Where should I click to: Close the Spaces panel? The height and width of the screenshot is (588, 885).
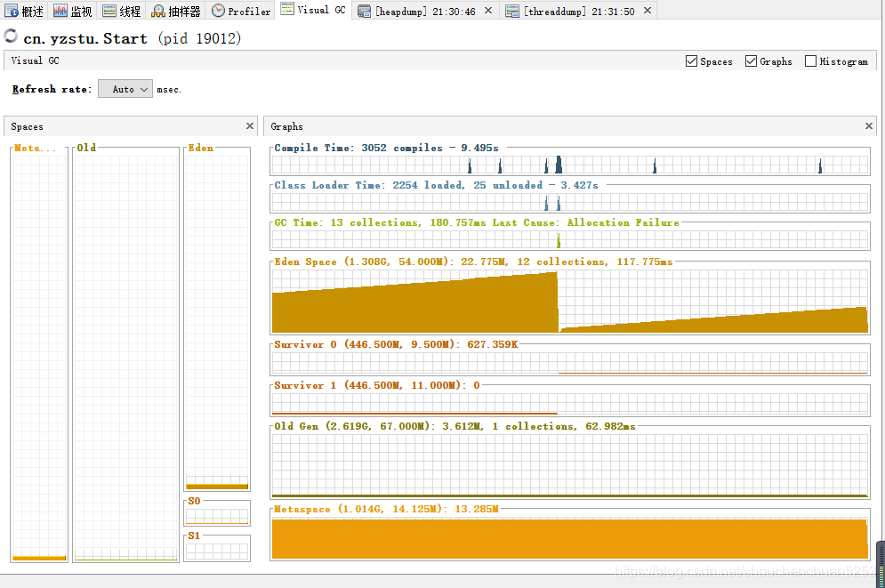click(x=249, y=125)
